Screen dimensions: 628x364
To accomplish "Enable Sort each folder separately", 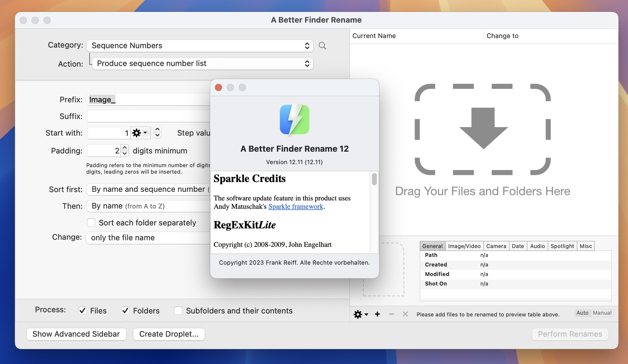I will point(91,222).
